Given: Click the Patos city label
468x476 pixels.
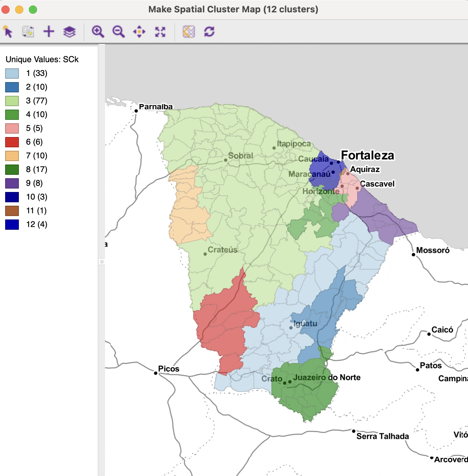Looking at the screenshot, I should point(431,366).
